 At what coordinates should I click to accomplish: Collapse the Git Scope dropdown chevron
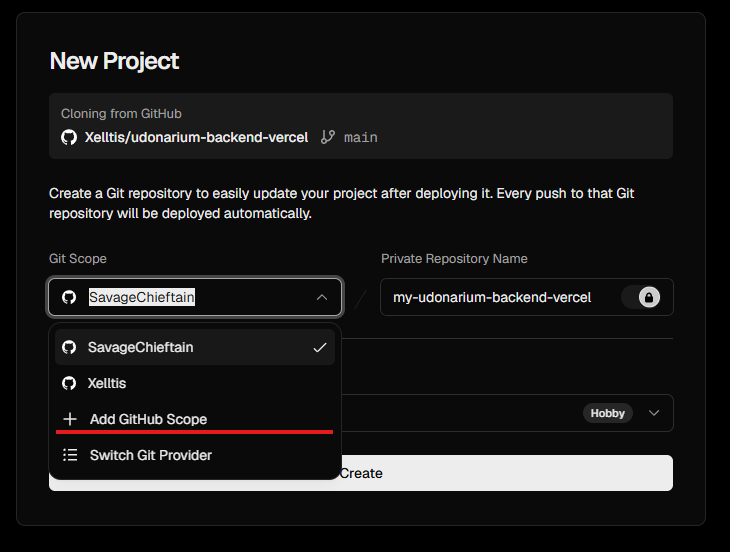pyautogui.click(x=322, y=297)
